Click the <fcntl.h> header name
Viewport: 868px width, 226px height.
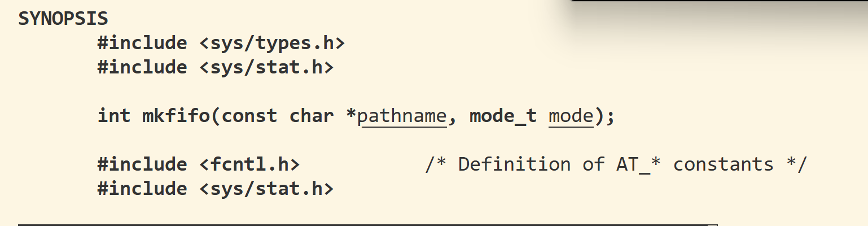coord(249,164)
